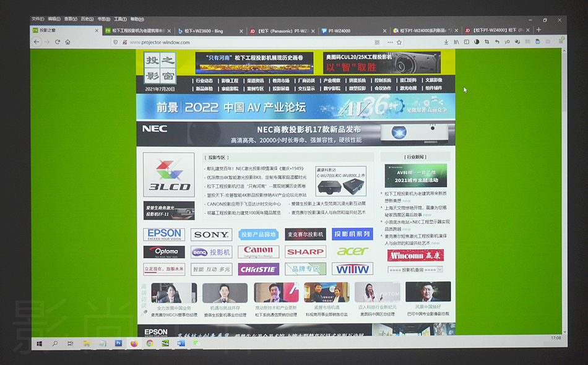Open Word from the taskbar

(181, 343)
